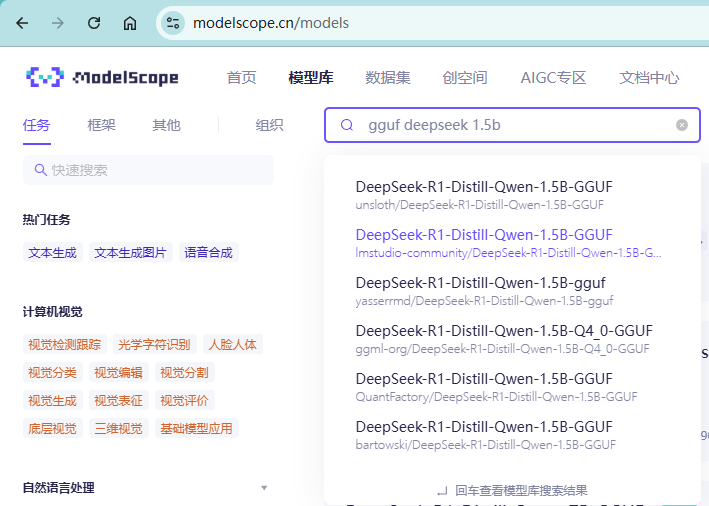Viewport: 709px width, 506px height.
Task: Filter by 视觉生成 tag
Action: pos(52,401)
